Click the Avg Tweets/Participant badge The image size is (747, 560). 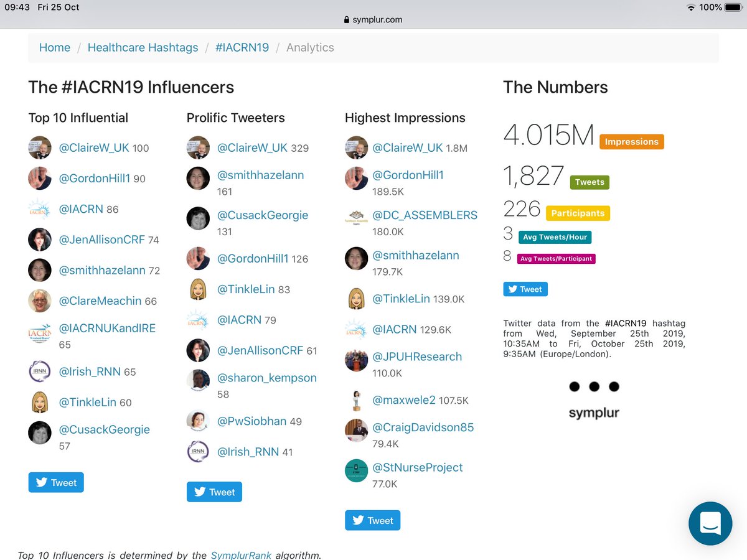[556, 258]
